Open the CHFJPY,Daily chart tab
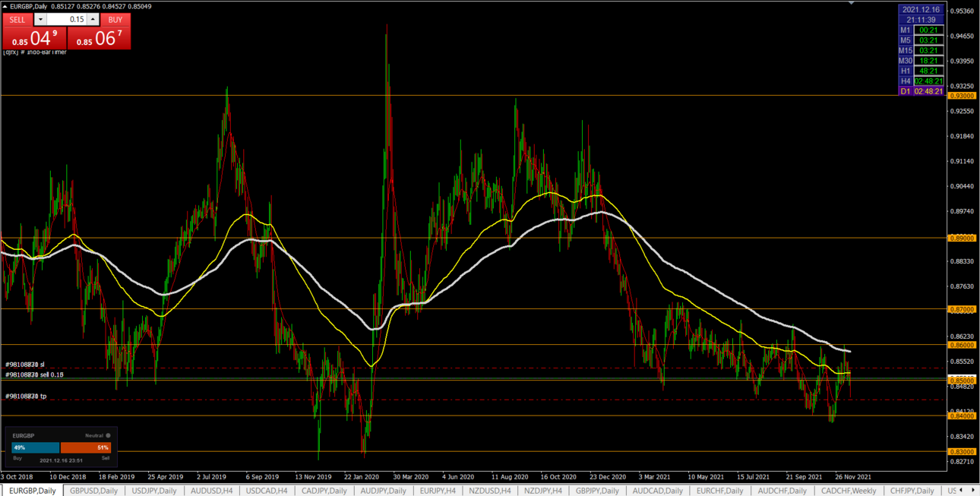 tap(912, 491)
